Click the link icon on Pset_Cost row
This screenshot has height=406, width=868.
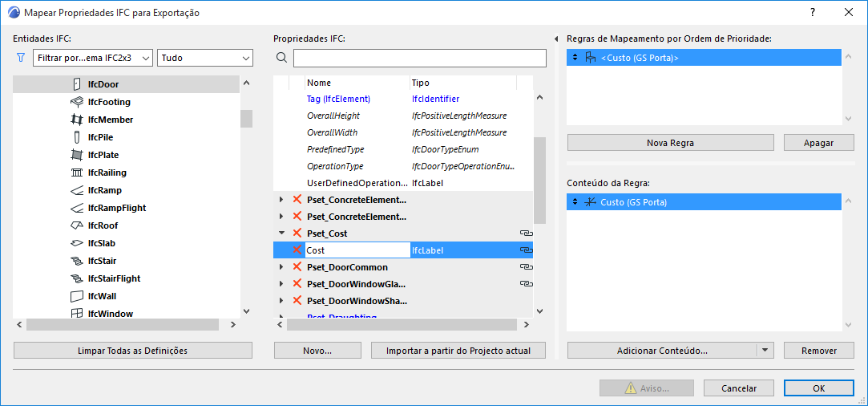tap(526, 233)
